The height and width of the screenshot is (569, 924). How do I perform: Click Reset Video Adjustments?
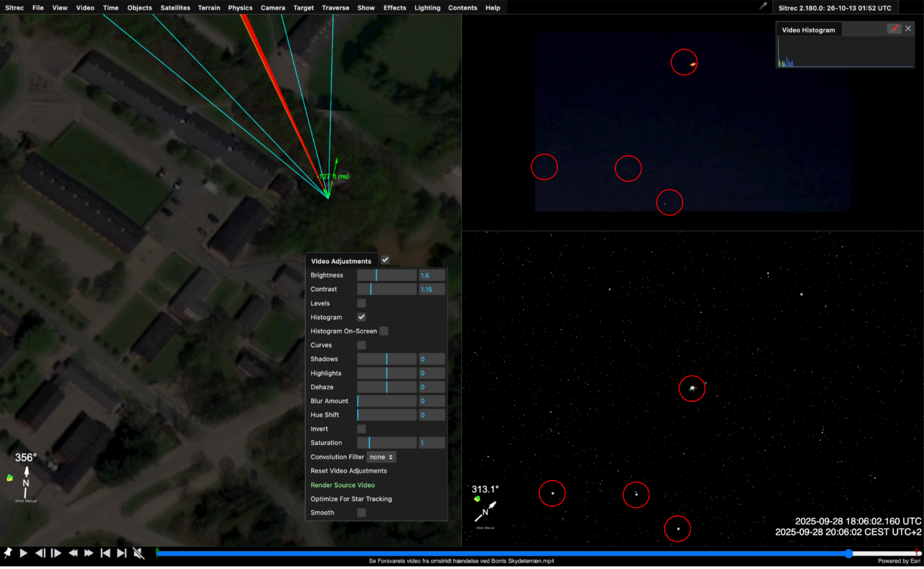tap(349, 471)
